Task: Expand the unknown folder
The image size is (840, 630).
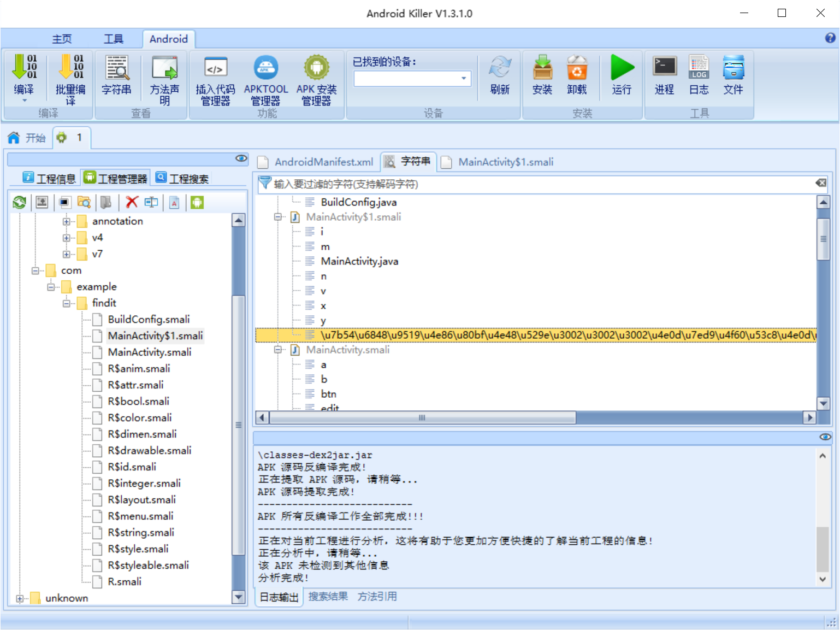Action: [x=20, y=598]
